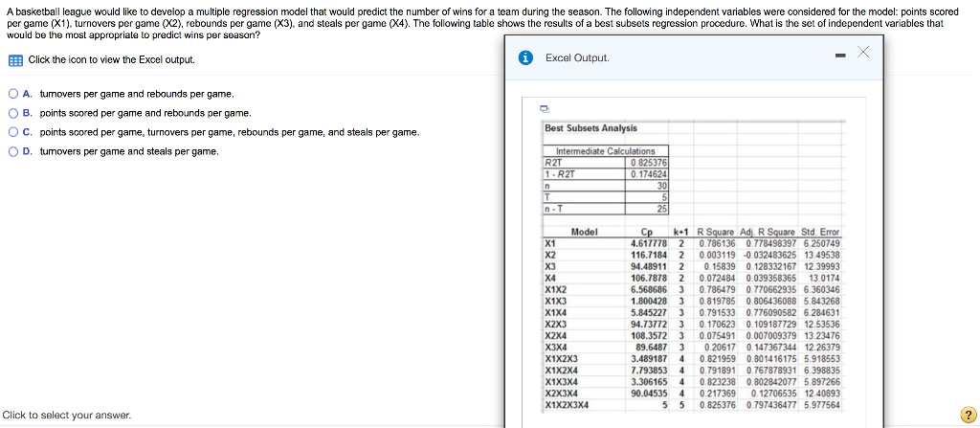Click the 'Std. Error' column header

(x=820, y=232)
